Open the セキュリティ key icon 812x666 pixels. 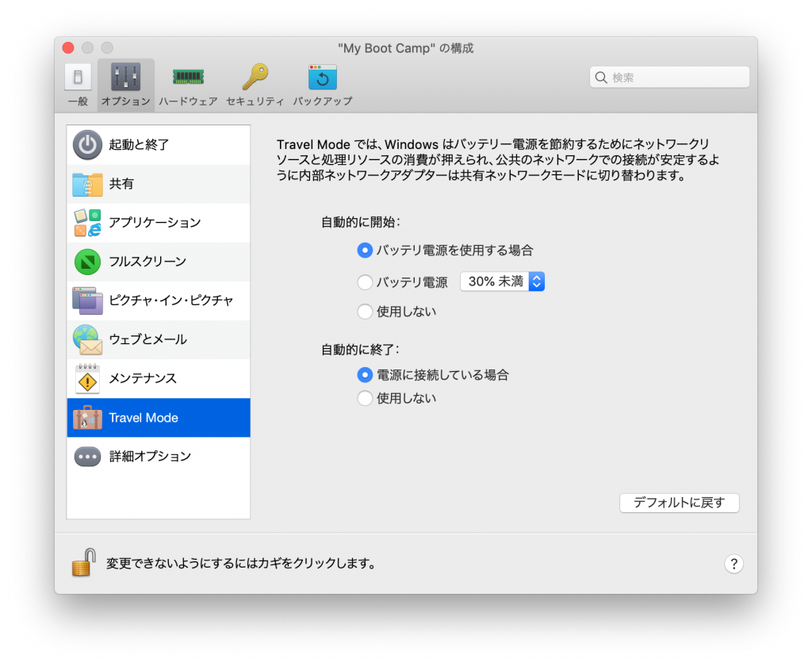tap(255, 77)
